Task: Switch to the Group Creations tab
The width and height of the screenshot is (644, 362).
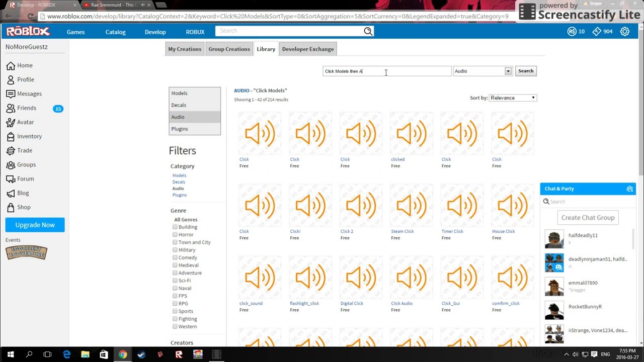Action: [229, 49]
